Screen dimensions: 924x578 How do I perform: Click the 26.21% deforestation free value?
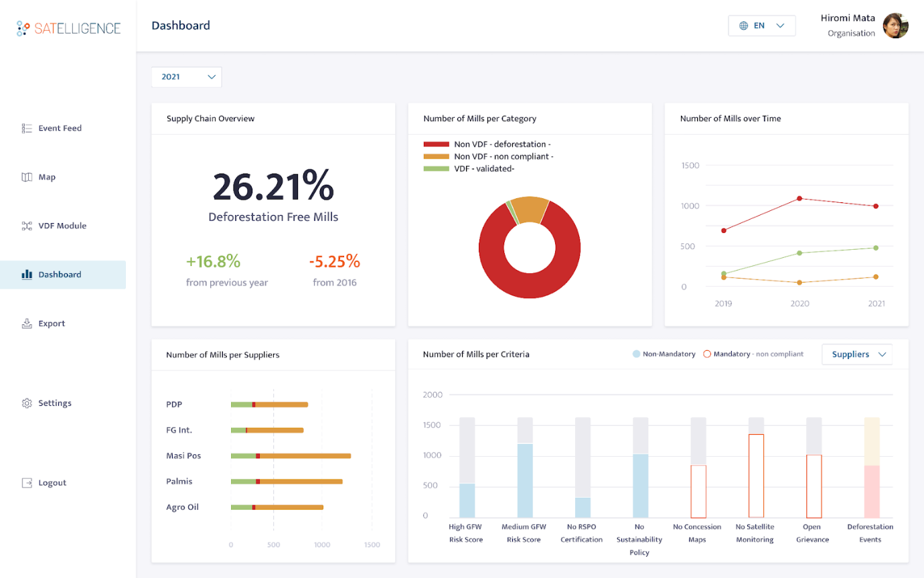pyautogui.click(x=273, y=186)
